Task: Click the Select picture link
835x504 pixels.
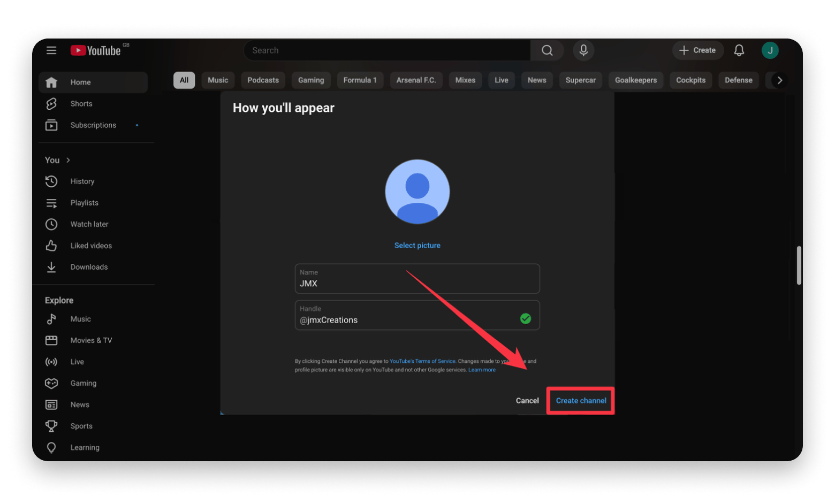Action: 417,246
